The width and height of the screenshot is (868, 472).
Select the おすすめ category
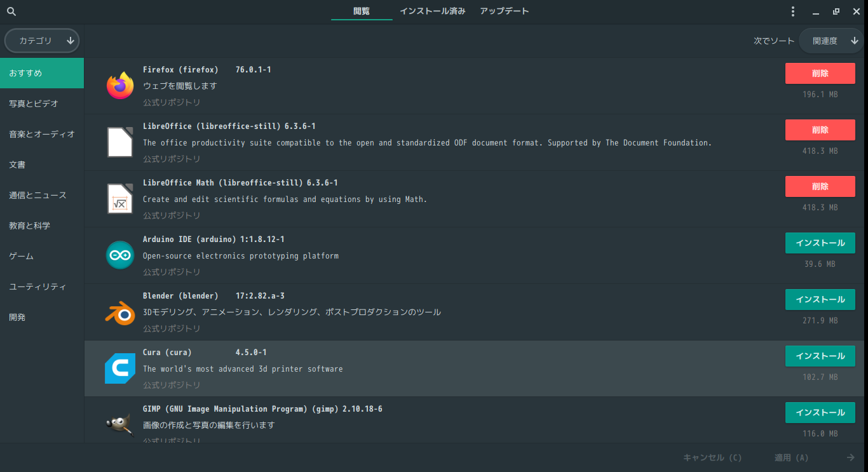[x=42, y=73]
